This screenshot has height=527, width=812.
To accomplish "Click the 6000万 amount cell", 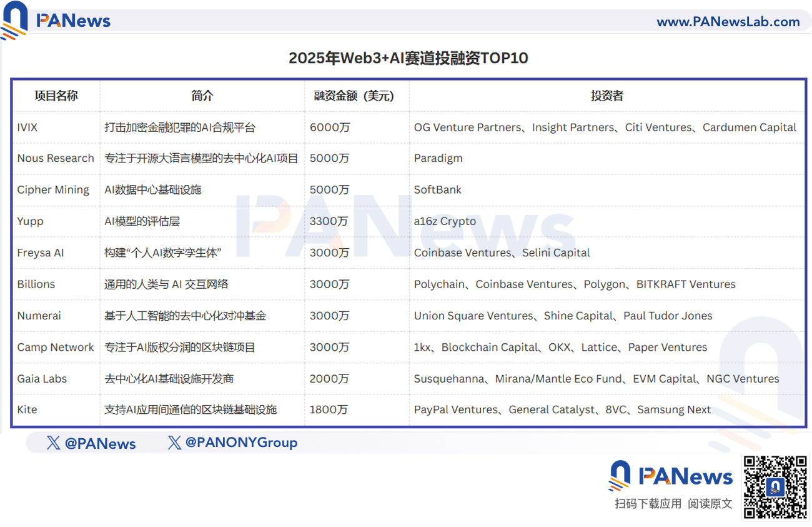I will pyautogui.click(x=357, y=128).
